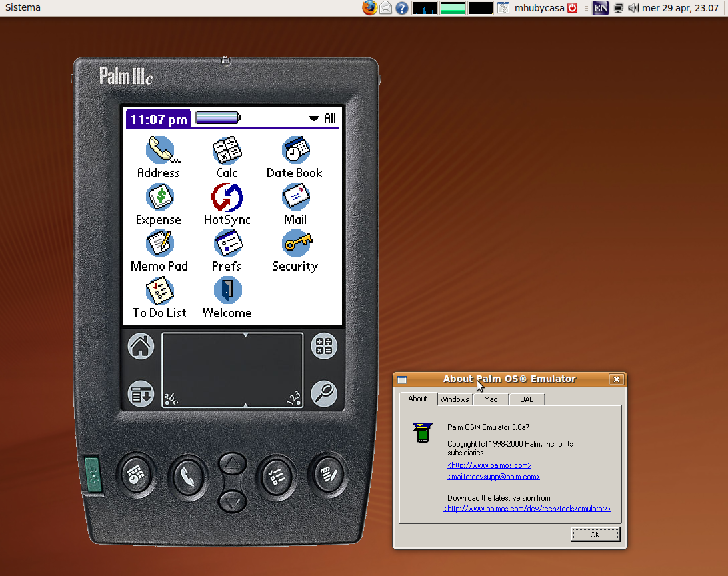Click the blue help question mark icon
728x576 pixels.
402,8
